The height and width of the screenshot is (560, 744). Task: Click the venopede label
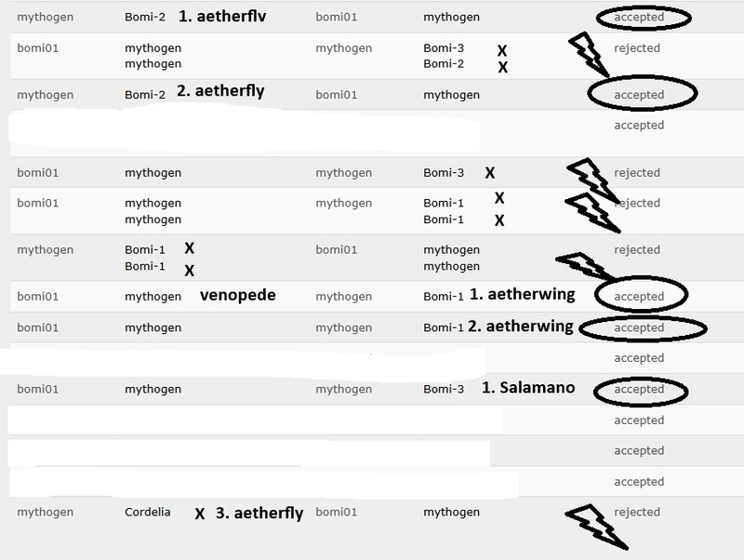(x=238, y=296)
